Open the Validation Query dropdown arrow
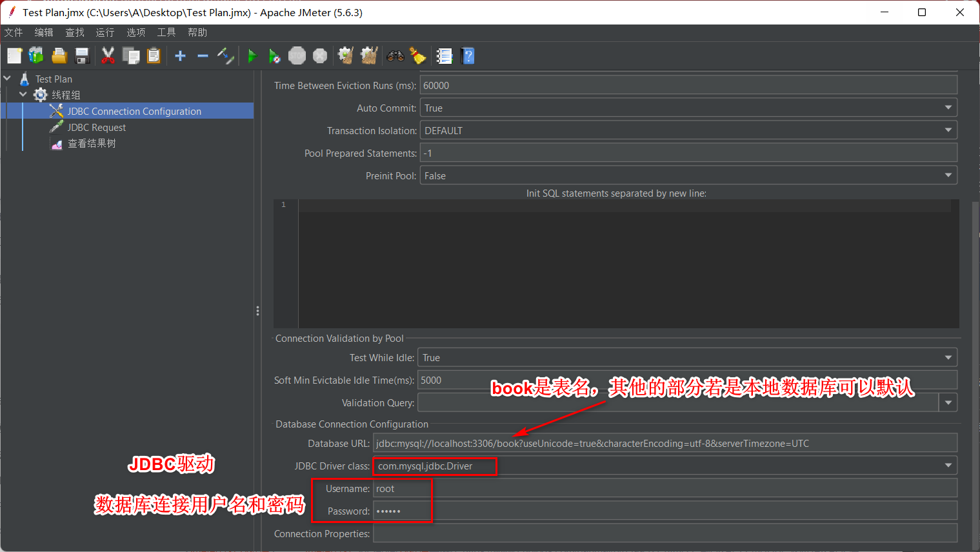 948,402
